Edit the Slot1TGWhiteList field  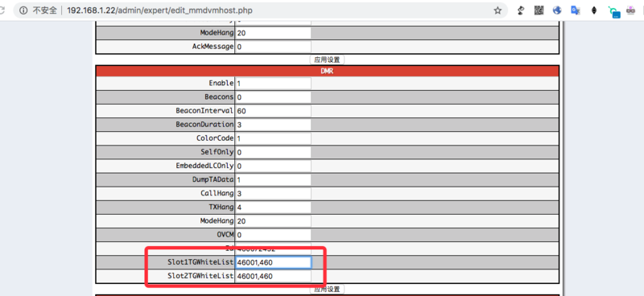tap(273, 262)
